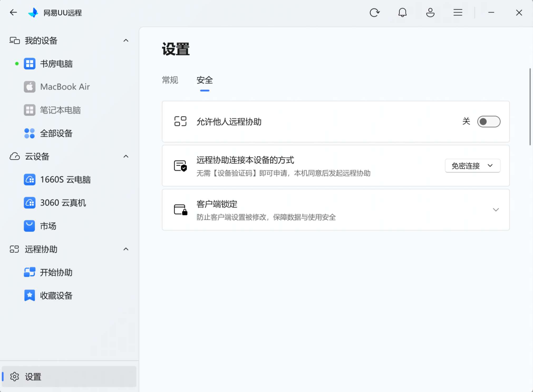This screenshot has width=533, height=392.
Task: Open the notifications bell
Action: 402,12
